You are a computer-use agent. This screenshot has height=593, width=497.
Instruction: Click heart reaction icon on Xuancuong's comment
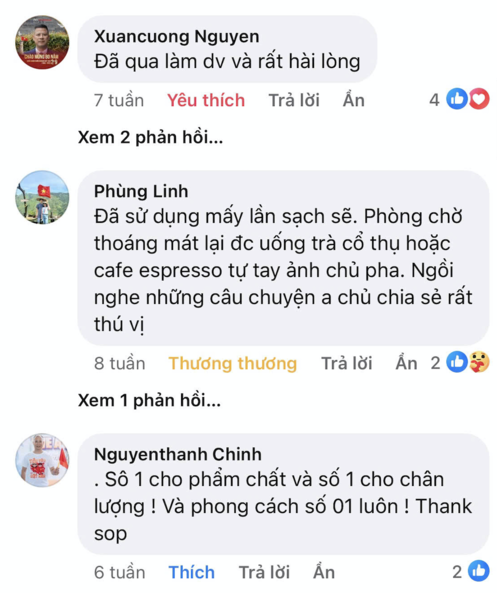[x=479, y=99]
